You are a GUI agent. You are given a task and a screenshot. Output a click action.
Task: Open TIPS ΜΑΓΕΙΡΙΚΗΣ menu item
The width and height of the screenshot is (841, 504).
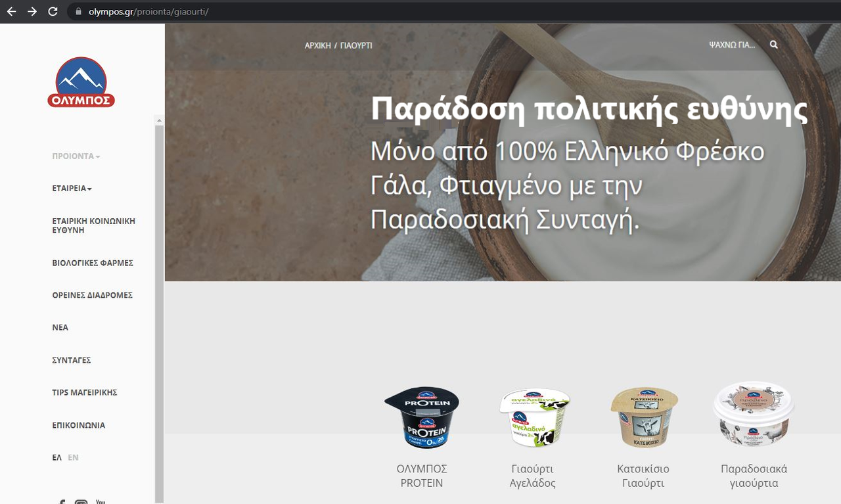(x=85, y=392)
